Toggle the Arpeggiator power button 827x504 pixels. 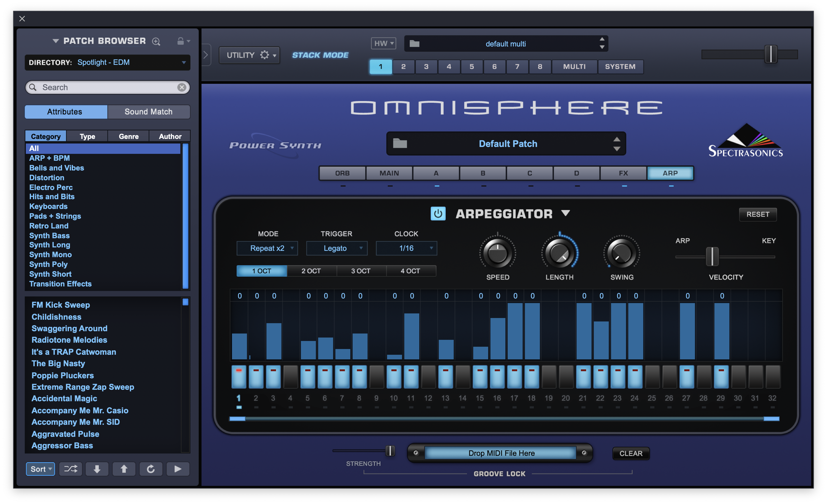coord(438,214)
